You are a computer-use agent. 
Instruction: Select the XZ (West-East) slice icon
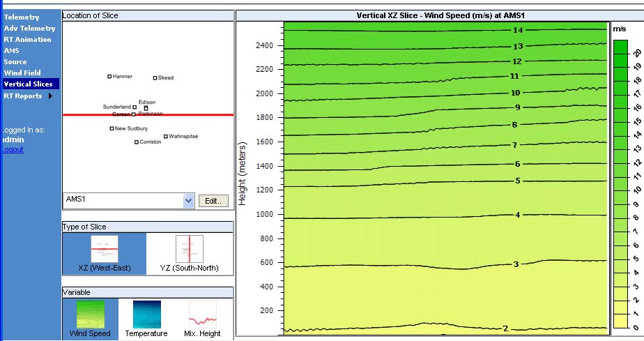coord(104,249)
